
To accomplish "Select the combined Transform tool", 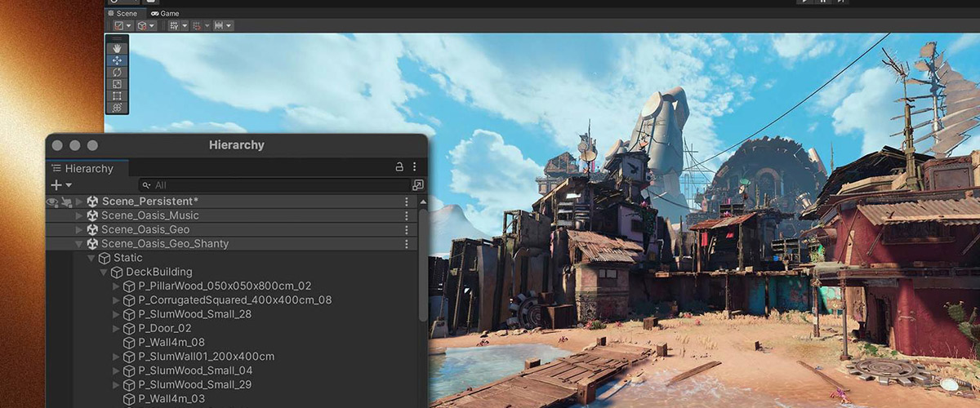I will coord(118,108).
